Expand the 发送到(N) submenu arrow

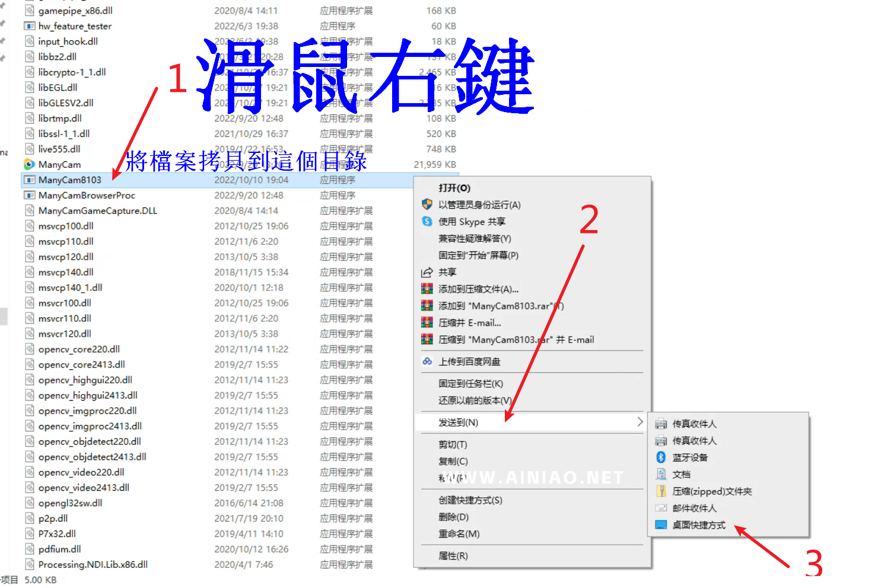click(640, 422)
